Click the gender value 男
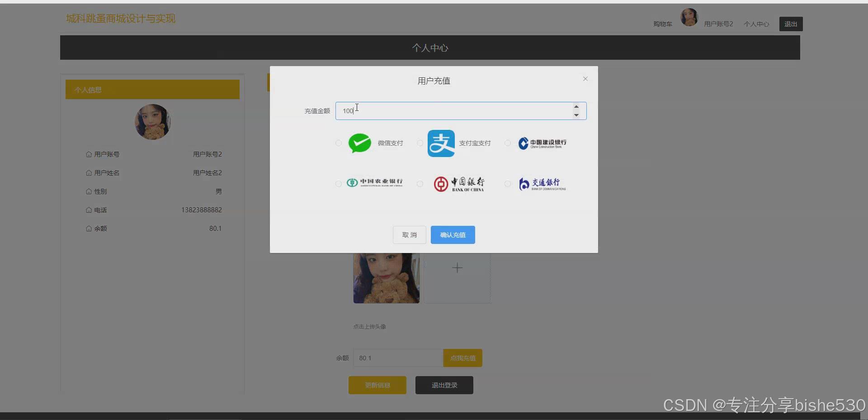868x420 pixels. pos(219,191)
